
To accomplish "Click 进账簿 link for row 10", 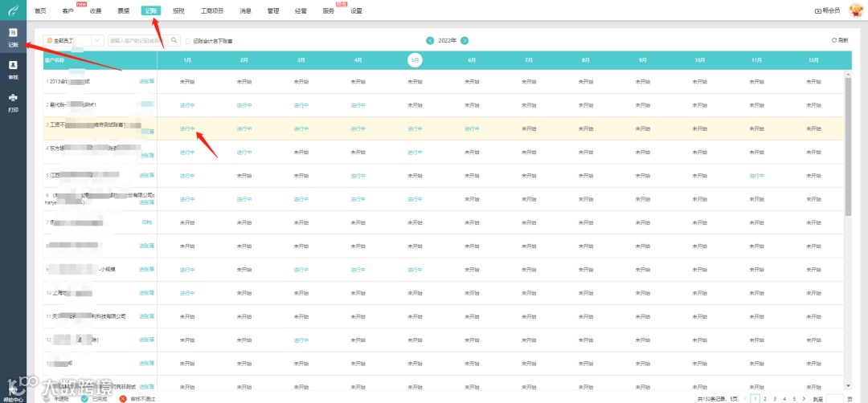I will (147, 292).
